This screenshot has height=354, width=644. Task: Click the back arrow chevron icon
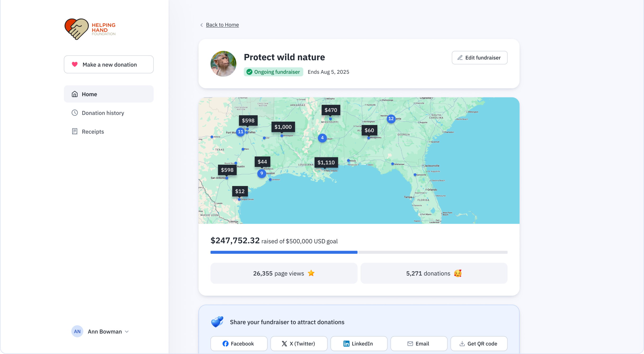coord(202,25)
